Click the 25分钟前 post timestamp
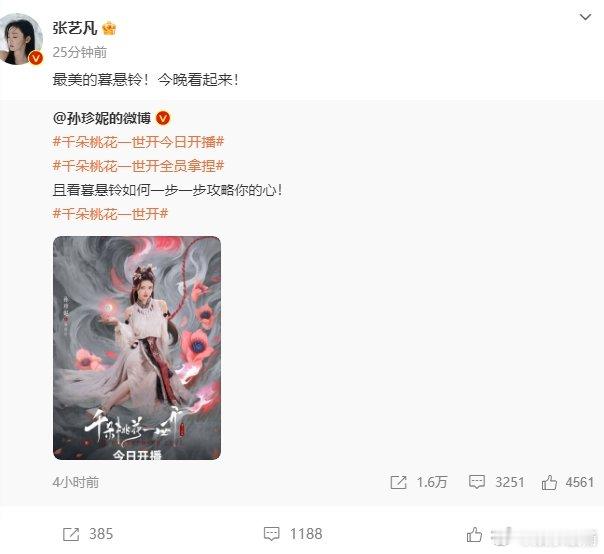The height and width of the screenshot is (554, 604). coord(80,52)
